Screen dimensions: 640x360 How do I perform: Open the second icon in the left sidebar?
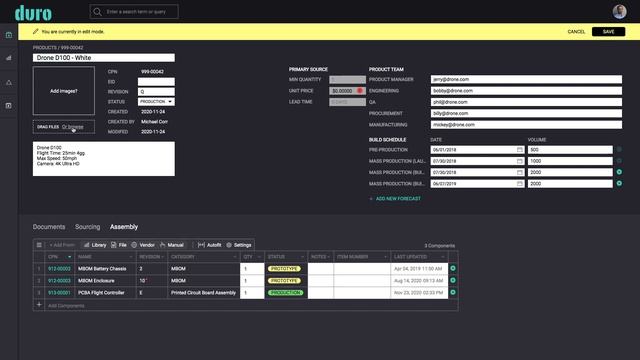coord(9,58)
